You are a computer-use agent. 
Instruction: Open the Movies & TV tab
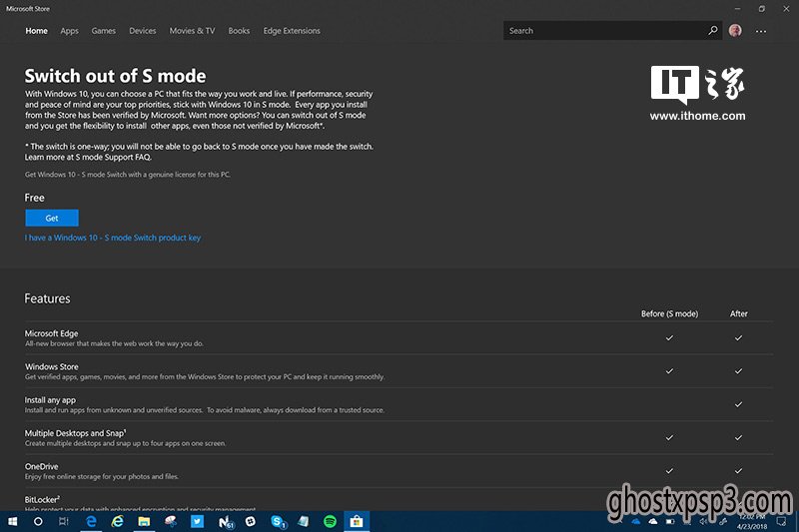[x=192, y=31]
